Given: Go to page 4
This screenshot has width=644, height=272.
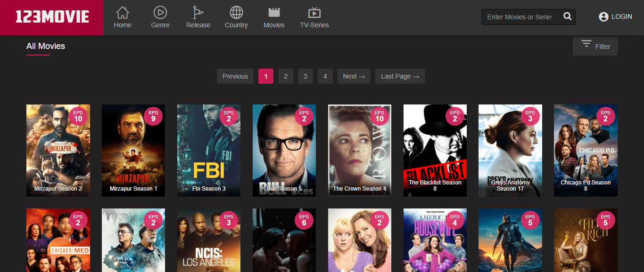Looking at the screenshot, I should click(x=325, y=76).
